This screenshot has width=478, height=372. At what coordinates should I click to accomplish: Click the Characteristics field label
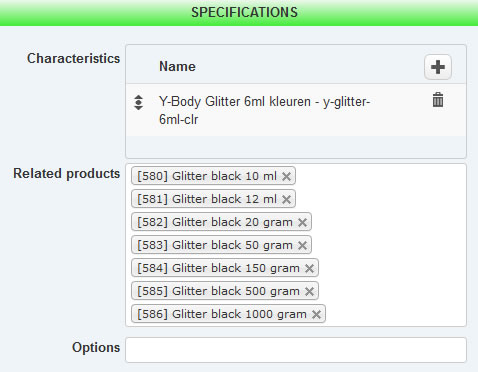click(73, 58)
